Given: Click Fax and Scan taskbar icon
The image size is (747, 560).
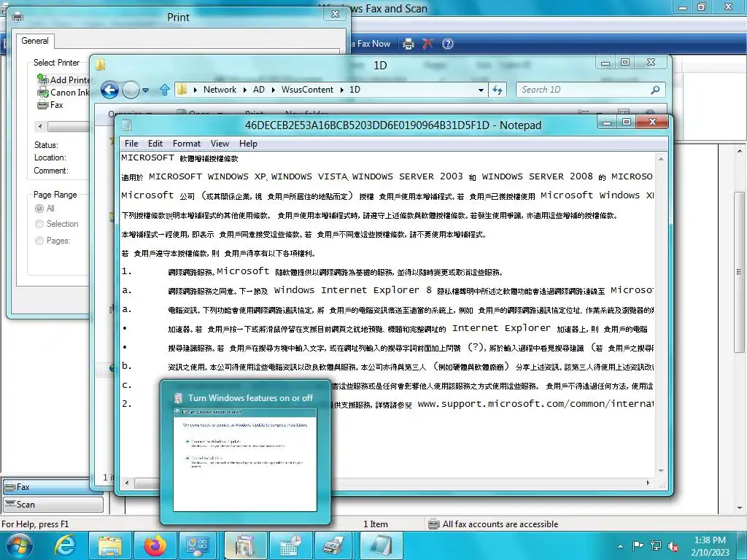Looking at the screenshot, I should pos(334,545).
